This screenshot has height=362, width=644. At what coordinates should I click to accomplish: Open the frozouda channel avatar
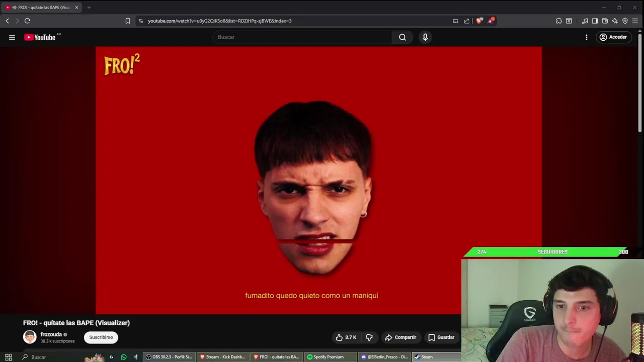click(30, 337)
